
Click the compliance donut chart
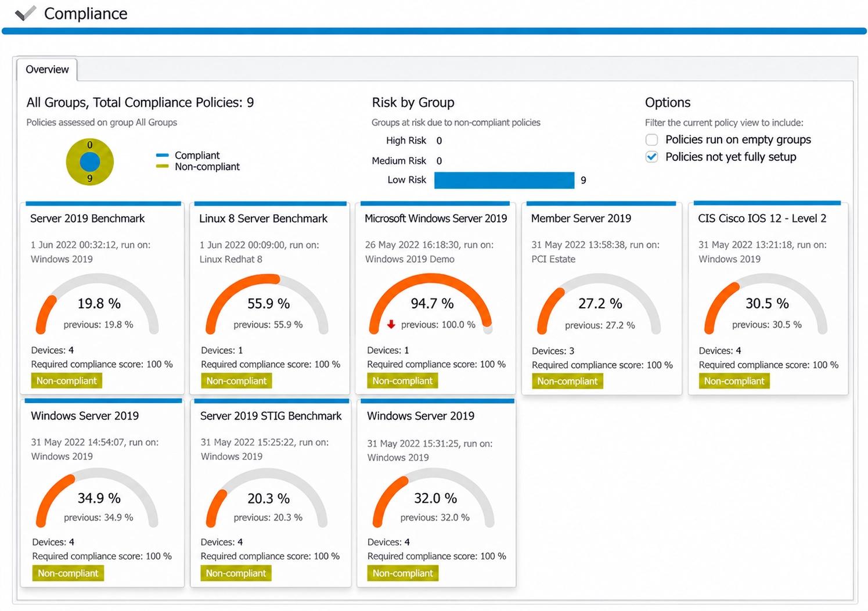(89, 162)
